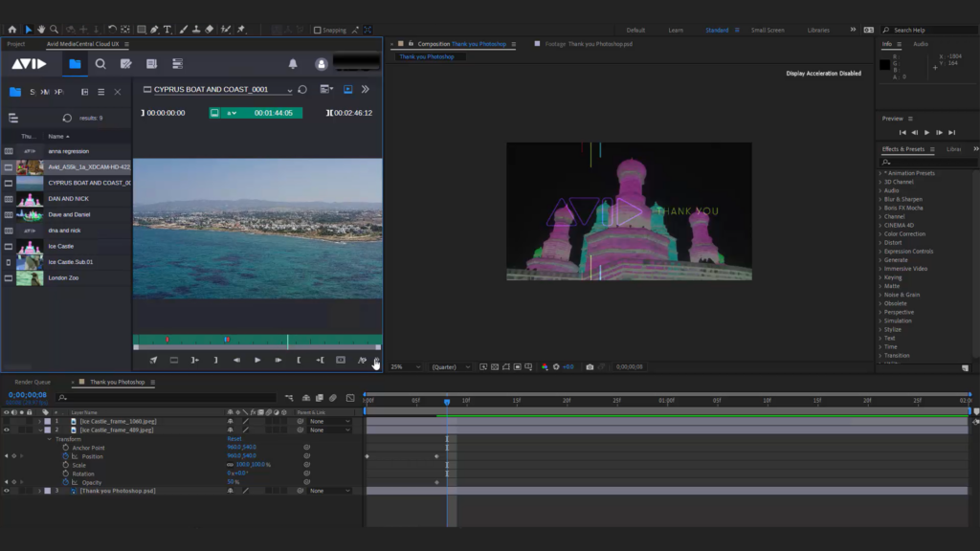This screenshot has height=551, width=980.
Task: Play the After Effects preview
Action: pyautogui.click(x=926, y=132)
